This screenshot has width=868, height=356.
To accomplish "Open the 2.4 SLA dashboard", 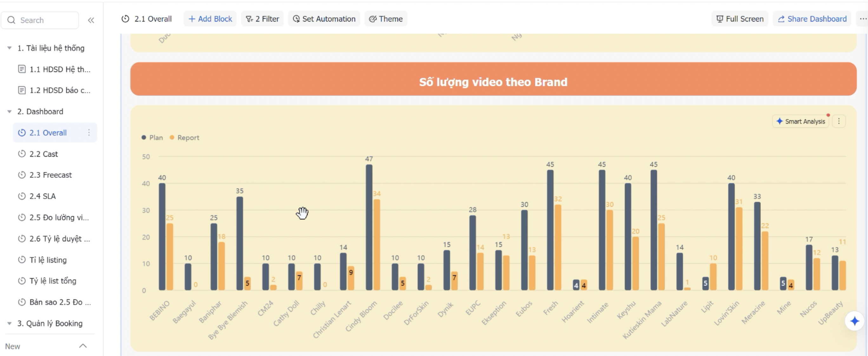I will 43,196.
